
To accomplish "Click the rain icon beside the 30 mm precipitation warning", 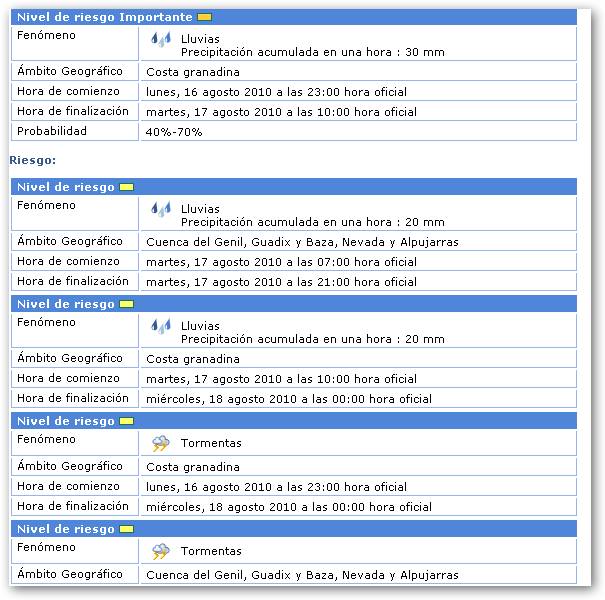I will pos(160,39).
